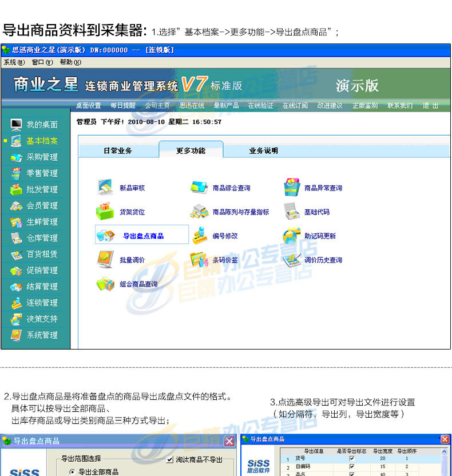Open 条码价签 function
The image size is (452, 476).
(x=215, y=260)
